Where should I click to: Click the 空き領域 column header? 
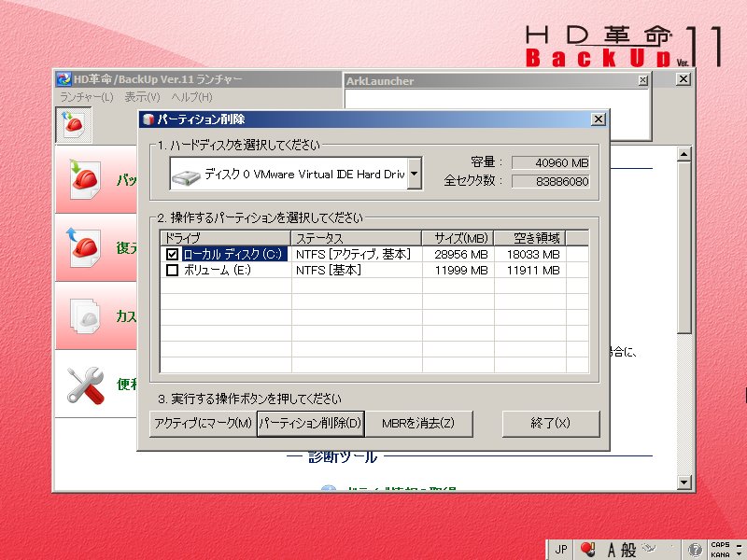(x=529, y=238)
